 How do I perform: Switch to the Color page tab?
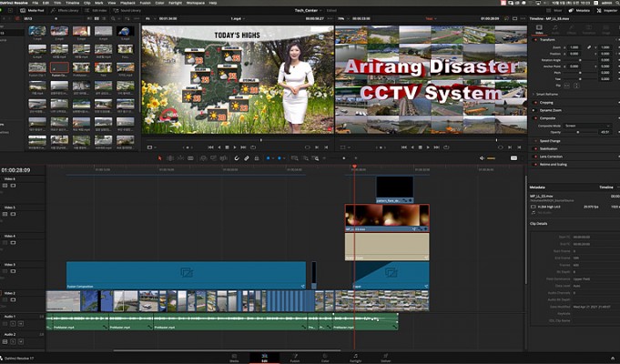[x=325, y=358]
